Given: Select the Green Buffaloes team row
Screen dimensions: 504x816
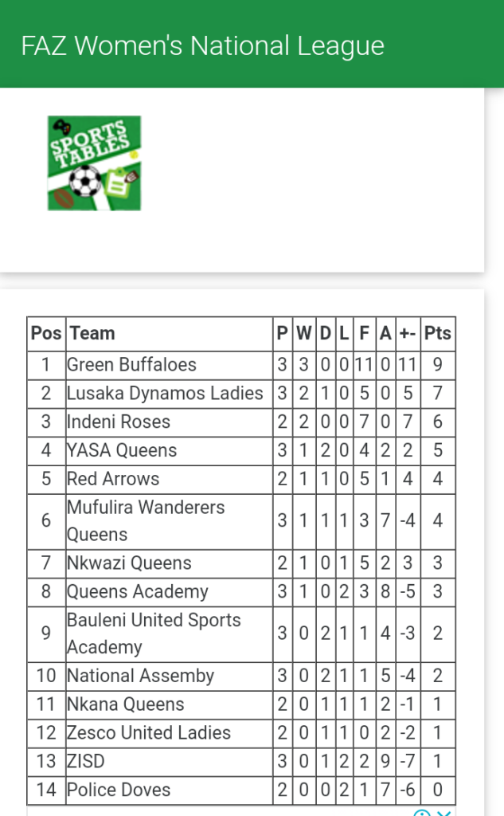Looking at the screenshot, I should (x=131, y=365).
